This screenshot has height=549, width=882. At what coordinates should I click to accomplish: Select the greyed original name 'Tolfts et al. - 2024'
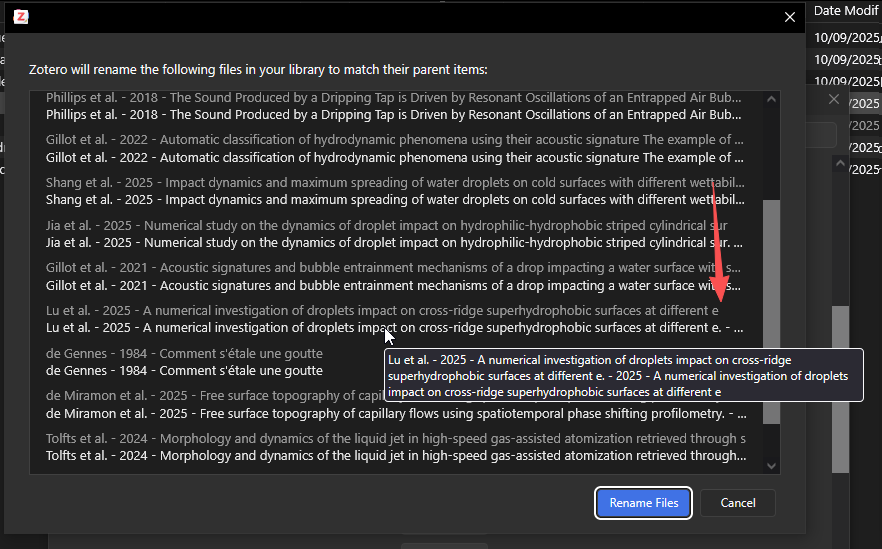click(395, 439)
